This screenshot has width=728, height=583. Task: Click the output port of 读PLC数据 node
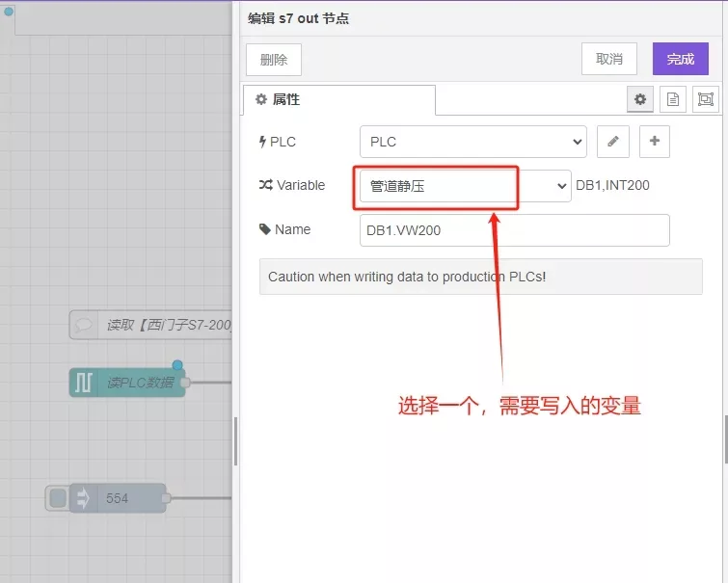pyautogui.click(x=185, y=383)
